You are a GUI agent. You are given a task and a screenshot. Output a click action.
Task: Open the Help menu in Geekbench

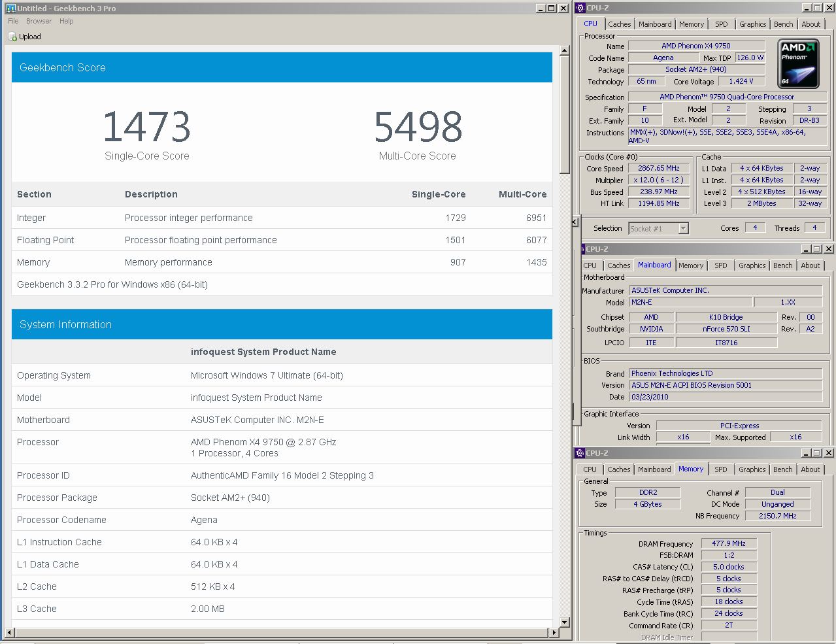66,21
